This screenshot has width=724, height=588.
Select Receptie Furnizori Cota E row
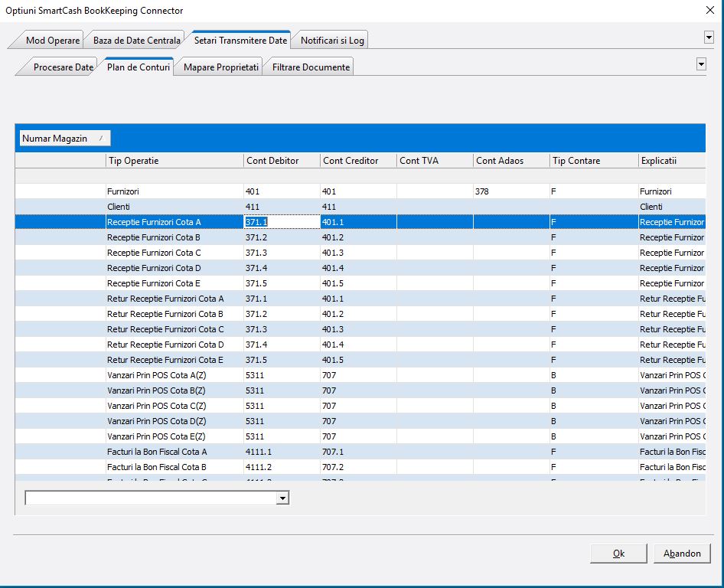point(360,283)
